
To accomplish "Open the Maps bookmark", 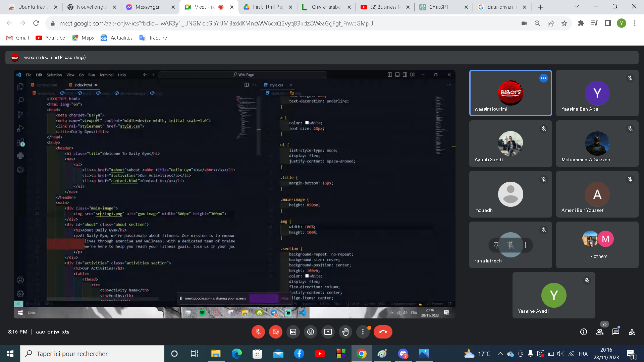I will pos(83,38).
